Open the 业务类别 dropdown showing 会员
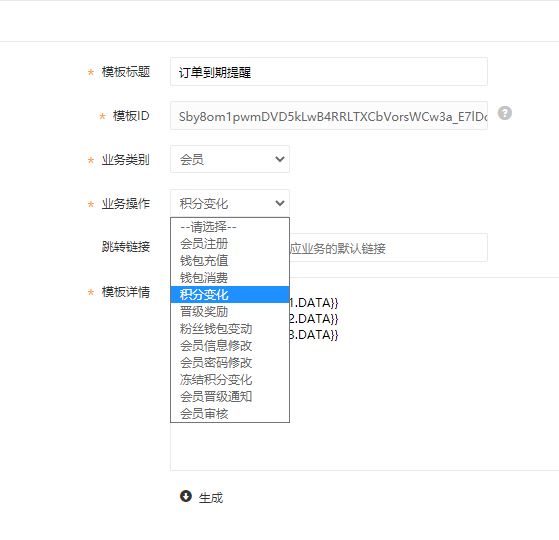559x540 pixels. coord(230,159)
